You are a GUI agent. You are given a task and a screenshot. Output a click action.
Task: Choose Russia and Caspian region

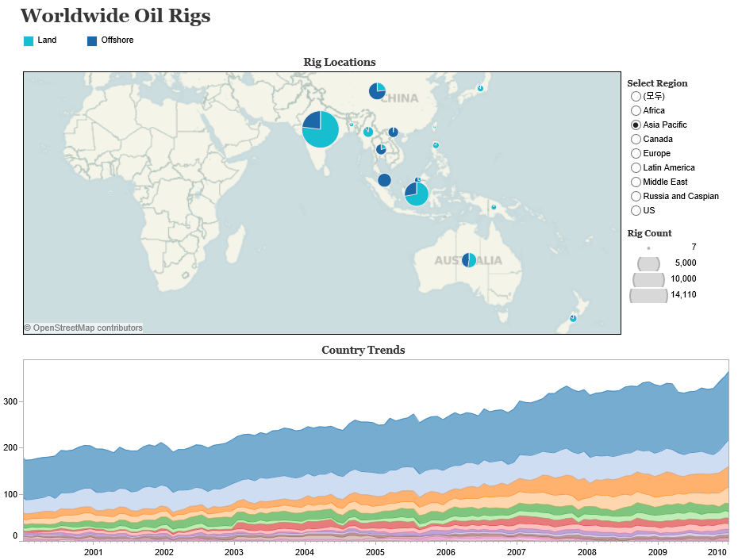[636, 196]
